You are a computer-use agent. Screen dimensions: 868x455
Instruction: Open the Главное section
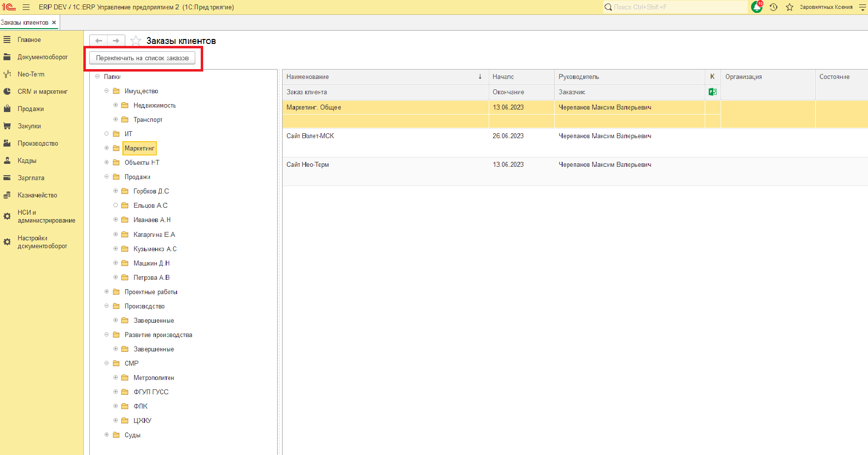point(29,39)
